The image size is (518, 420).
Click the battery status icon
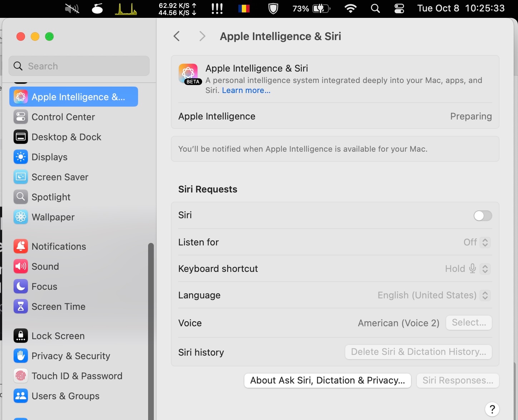click(312, 9)
